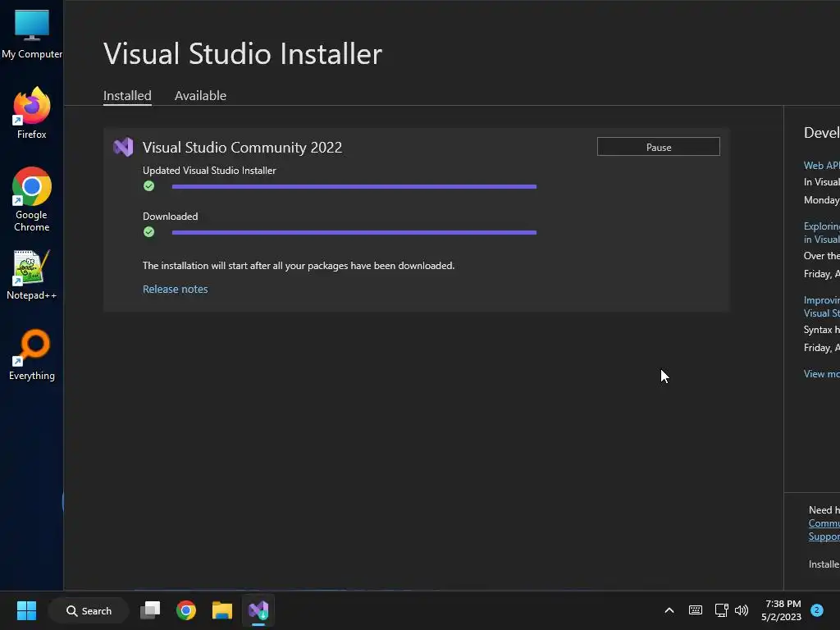Screen dimensions: 840x630
Task: Open the network status tray icon
Action: click(x=722, y=610)
